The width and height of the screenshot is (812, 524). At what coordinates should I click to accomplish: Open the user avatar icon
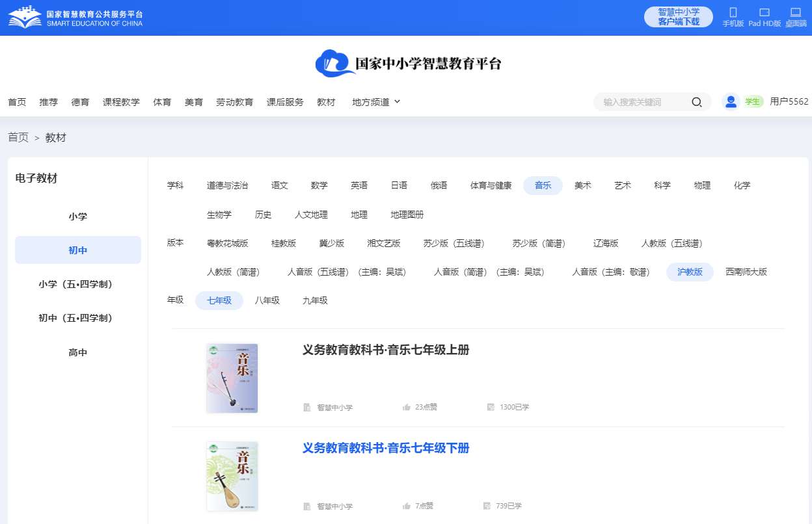[x=731, y=101]
